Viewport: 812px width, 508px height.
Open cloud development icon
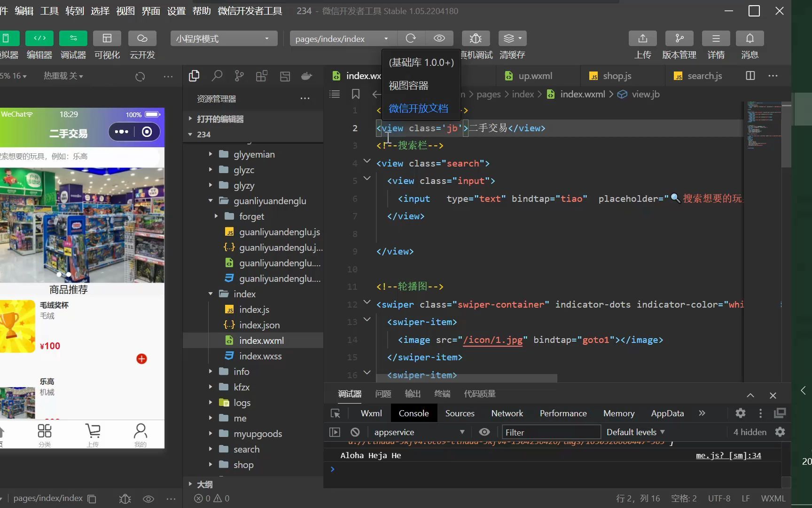tap(142, 39)
